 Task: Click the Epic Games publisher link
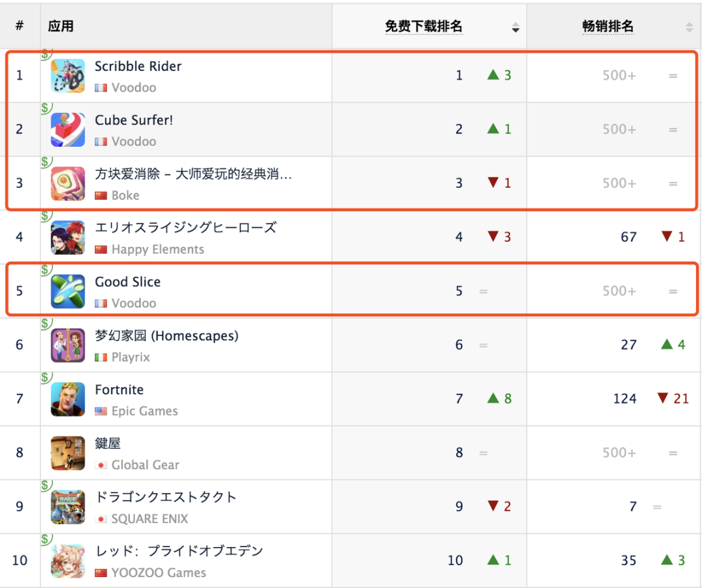pos(144,411)
